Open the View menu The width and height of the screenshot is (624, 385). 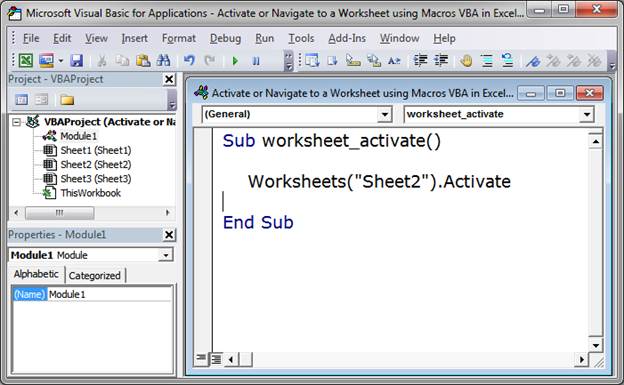96,38
